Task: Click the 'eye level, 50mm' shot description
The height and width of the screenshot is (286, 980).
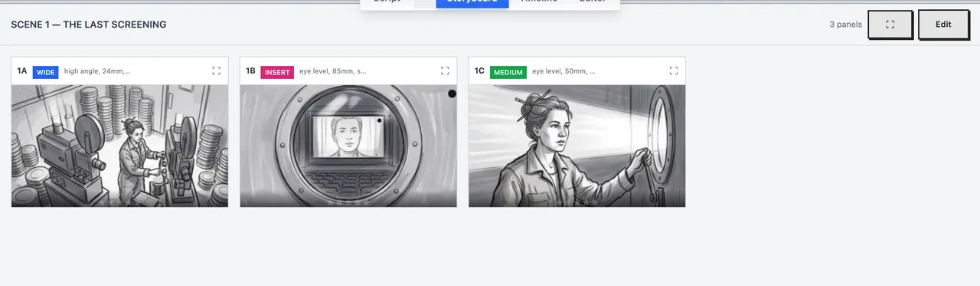Action: pyautogui.click(x=563, y=71)
